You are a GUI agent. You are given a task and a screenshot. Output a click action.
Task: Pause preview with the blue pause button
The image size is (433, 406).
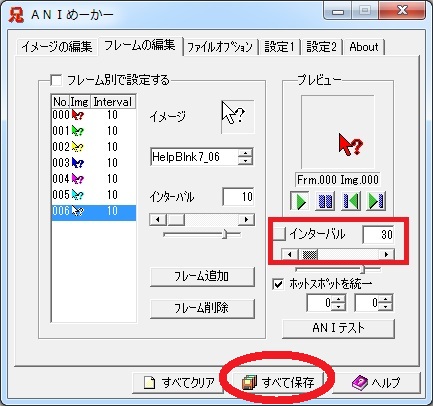[x=325, y=201]
